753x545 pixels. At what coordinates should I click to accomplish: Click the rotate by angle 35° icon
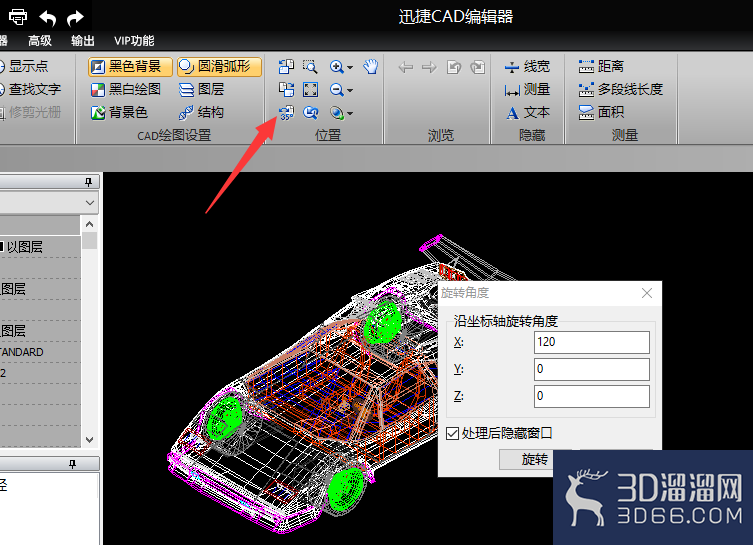tap(286, 113)
